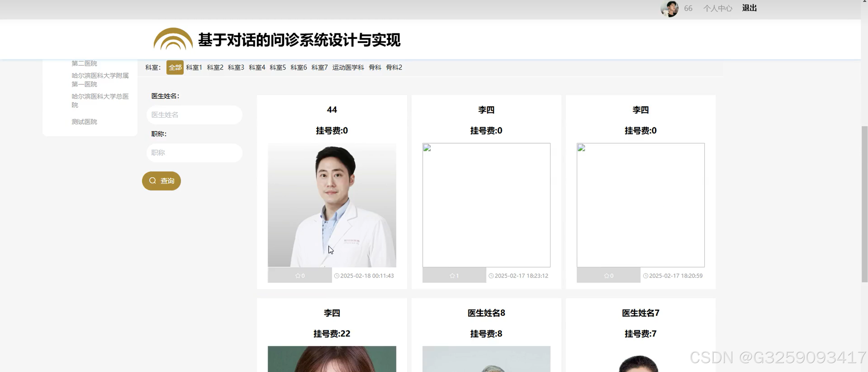868x372 pixels.
Task: Click the user avatar picture next to 66
Action: point(669,8)
